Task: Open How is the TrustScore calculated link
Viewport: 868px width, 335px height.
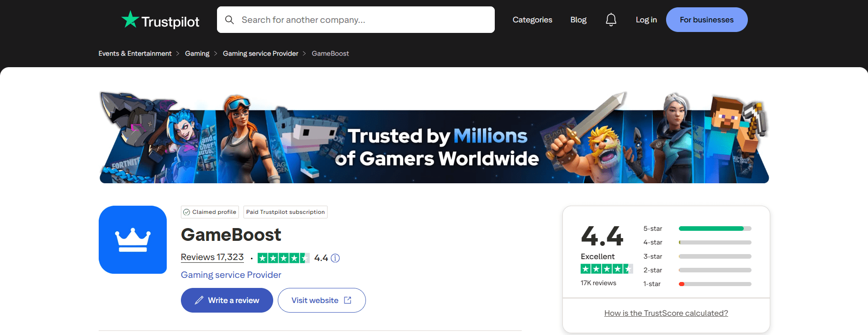Action: click(666, 313)
